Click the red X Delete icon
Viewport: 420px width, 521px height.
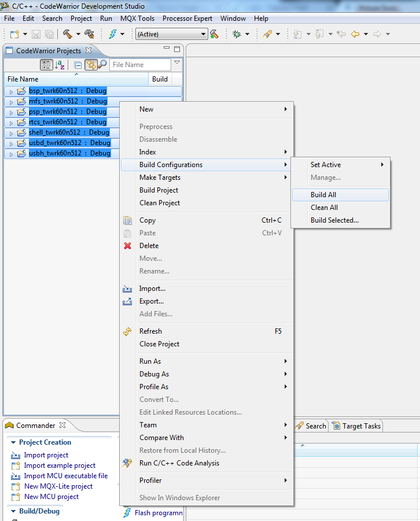pyautogui.click(x=128, y=246)
